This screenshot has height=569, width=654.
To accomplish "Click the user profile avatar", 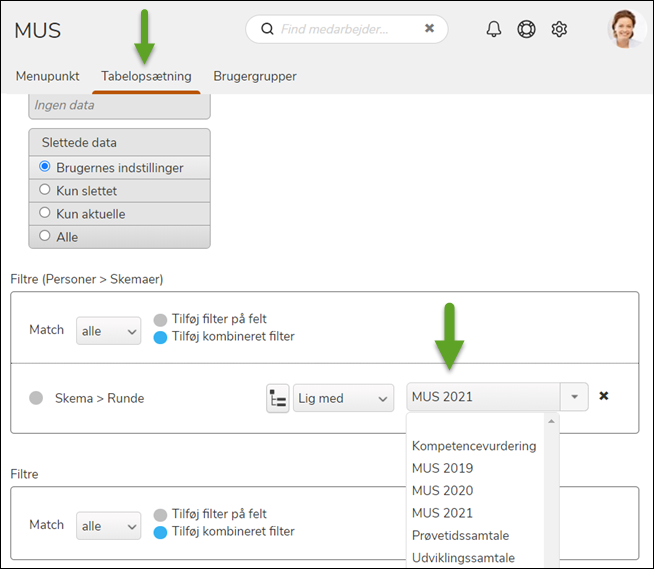I will (x=625, y=28).
